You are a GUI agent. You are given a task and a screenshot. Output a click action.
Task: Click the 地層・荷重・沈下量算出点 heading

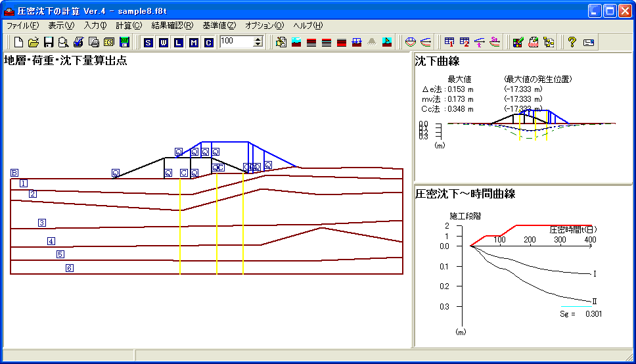click(65, 60)
